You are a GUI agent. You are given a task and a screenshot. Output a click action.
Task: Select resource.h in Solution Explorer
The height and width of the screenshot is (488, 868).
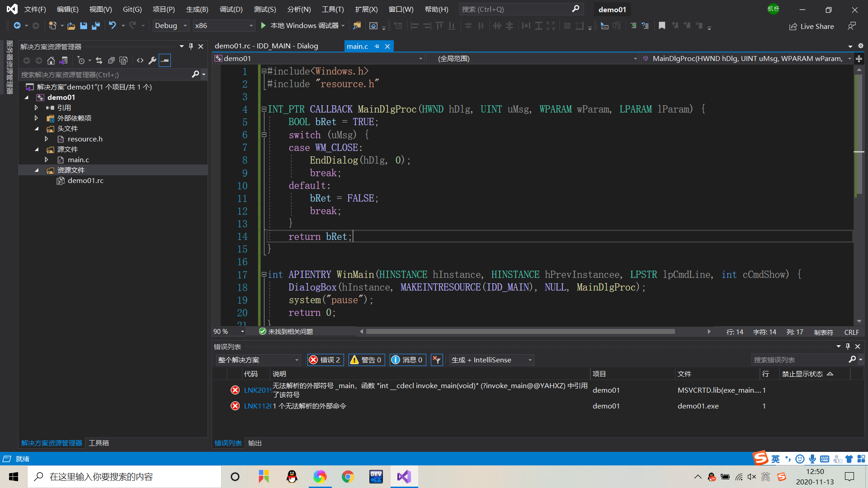click(85, 139)
